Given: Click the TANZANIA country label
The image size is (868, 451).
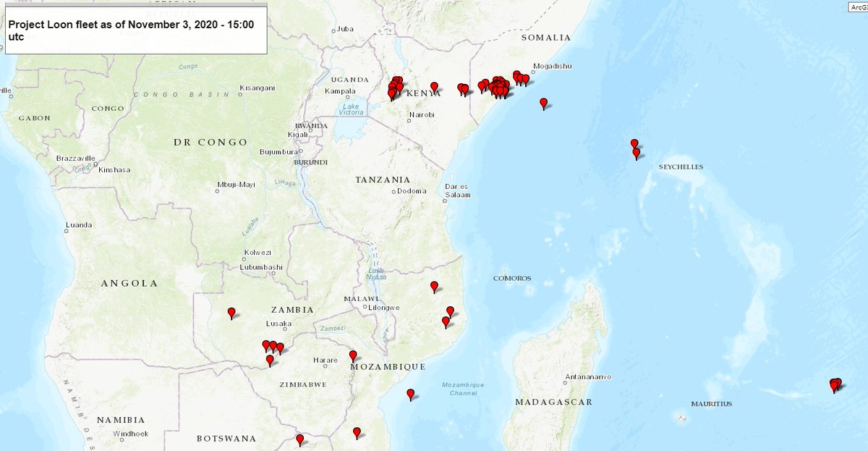Looking at the screenshot, I should coord(383,180).
